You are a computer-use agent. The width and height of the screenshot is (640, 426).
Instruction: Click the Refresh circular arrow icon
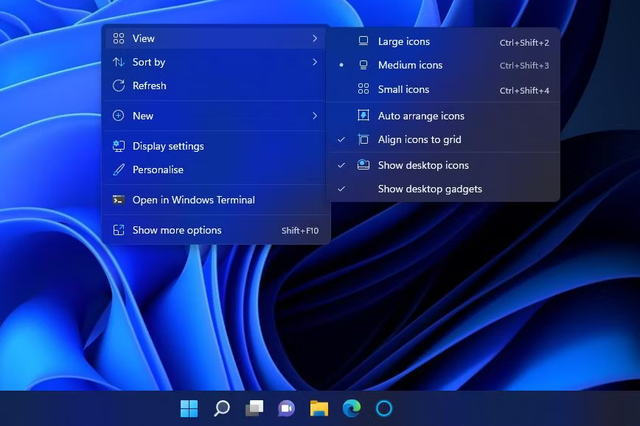click(x=118, y=86)
